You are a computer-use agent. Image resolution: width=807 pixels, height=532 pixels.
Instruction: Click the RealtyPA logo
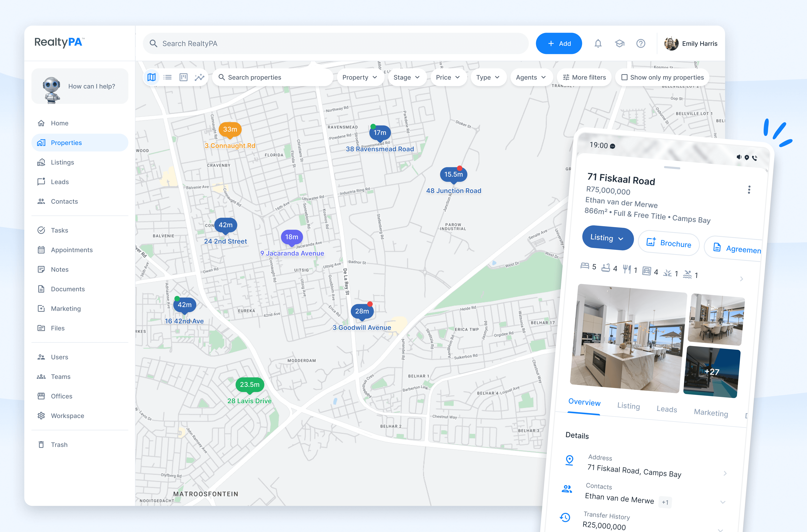pos(60,42)
